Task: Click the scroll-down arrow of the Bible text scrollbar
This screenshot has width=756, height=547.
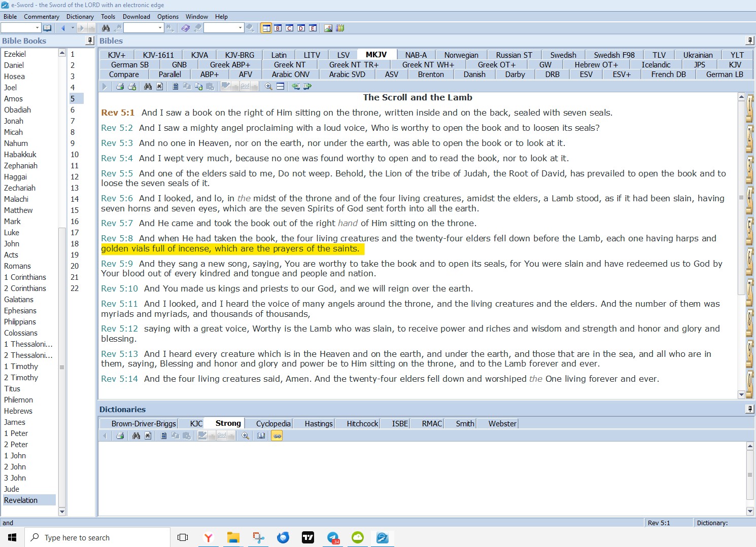Action: tap(741, 394)
